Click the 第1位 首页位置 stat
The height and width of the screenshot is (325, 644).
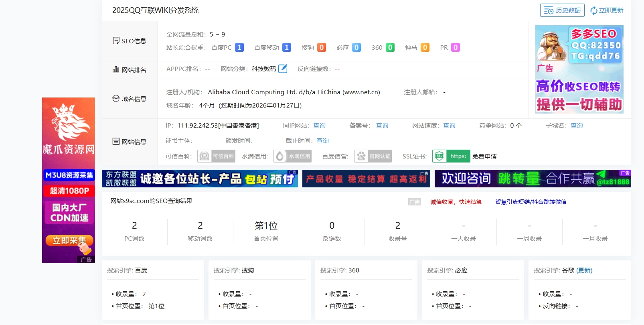(x=266, y=231)
